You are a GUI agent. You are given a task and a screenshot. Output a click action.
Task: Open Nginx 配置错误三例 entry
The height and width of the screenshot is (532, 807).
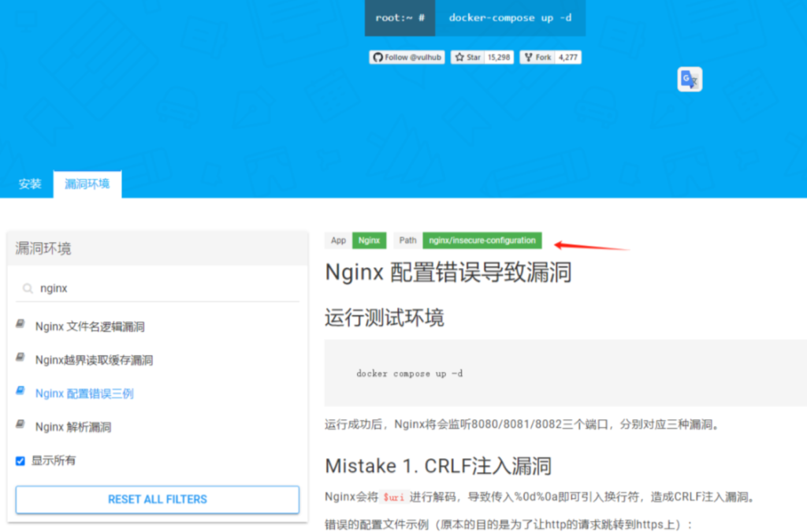(84, 393)
